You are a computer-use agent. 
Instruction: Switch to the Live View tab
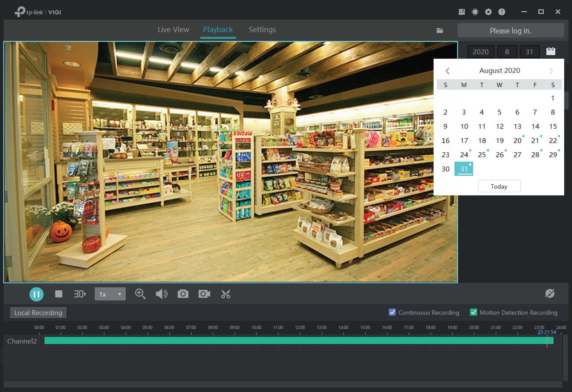tap(173, 29)
